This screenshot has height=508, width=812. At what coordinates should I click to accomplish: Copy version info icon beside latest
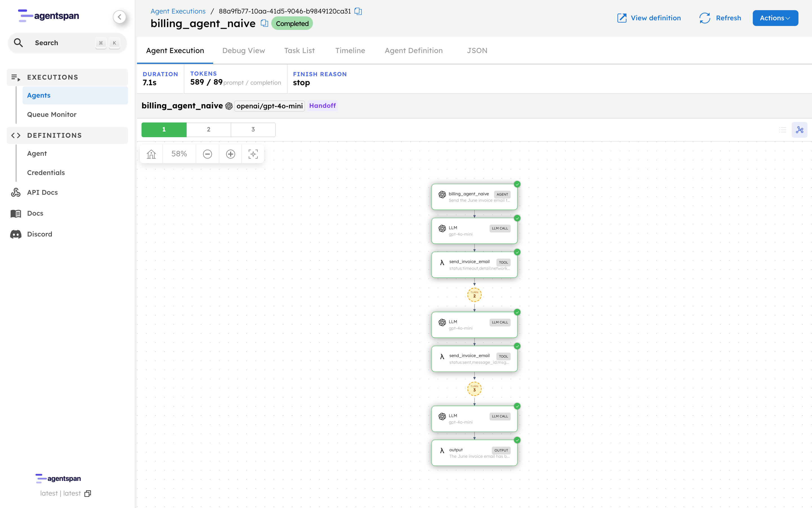[88, 494]
